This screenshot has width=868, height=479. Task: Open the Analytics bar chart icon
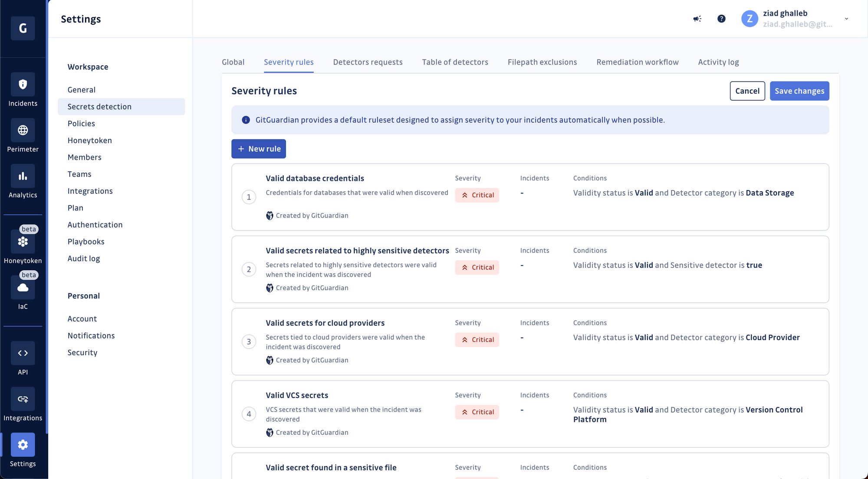point(23,176)
